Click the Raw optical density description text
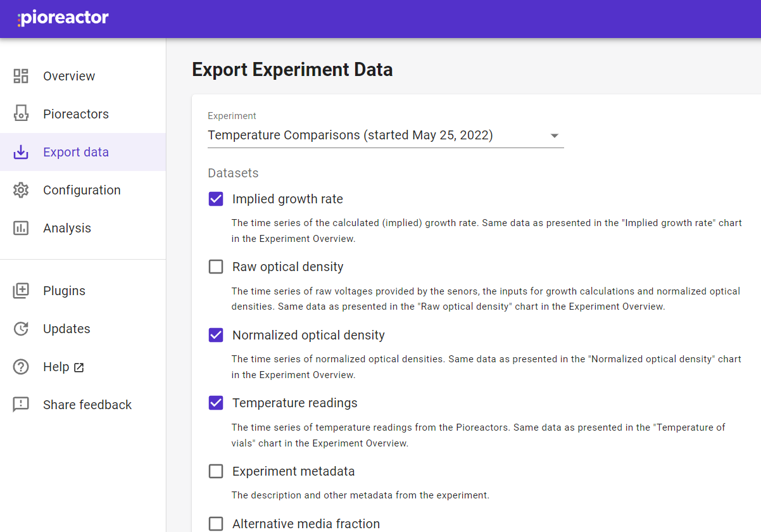Viewport: 761px width, 532px height. [486, 299]
